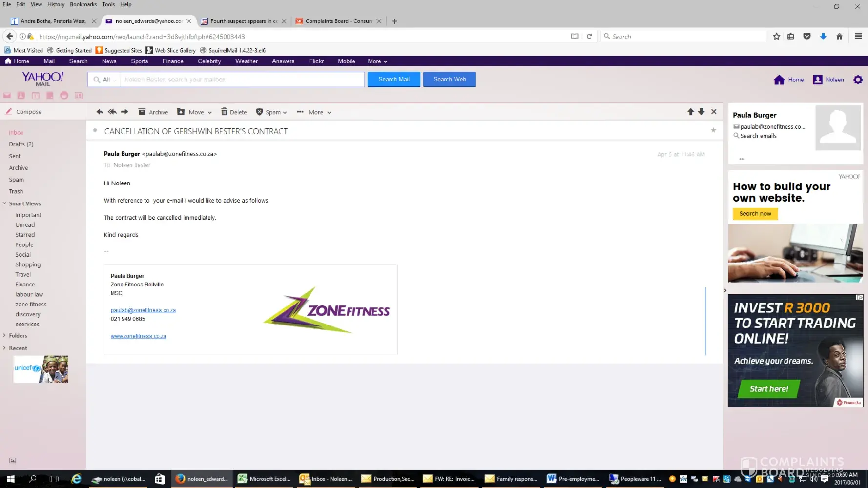
Task: Star the cancellation email
Action: (x=713, y=130)
